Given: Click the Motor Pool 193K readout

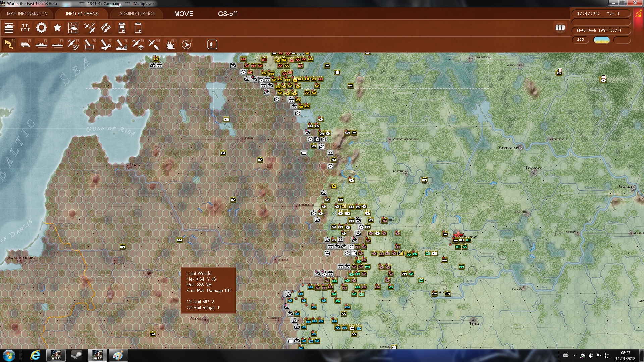Looking at the screenshot, I should [x=601, y=31].
